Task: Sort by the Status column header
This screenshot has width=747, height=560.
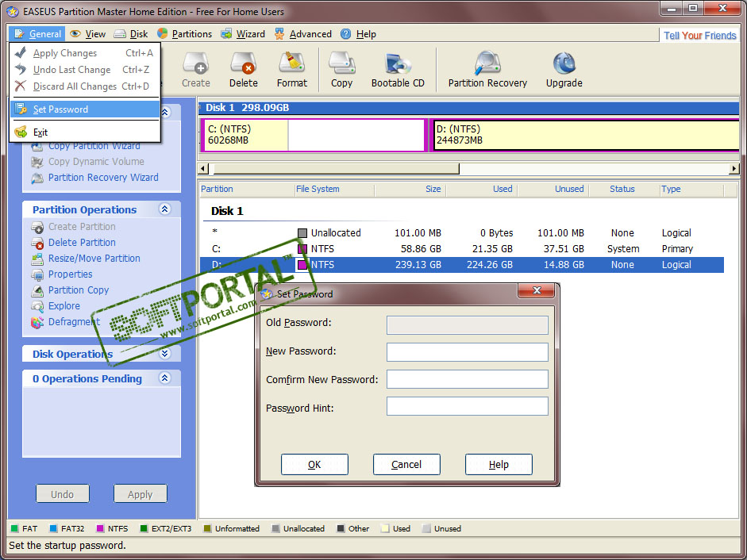Action: coord(624,189)
